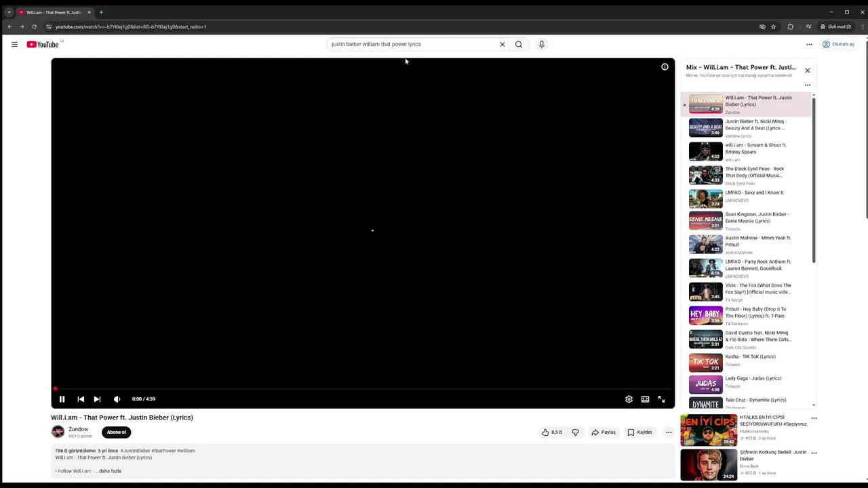Go back with browser back arrow
The width and height of the screenshot is (868, 488).
click(9, 26)
